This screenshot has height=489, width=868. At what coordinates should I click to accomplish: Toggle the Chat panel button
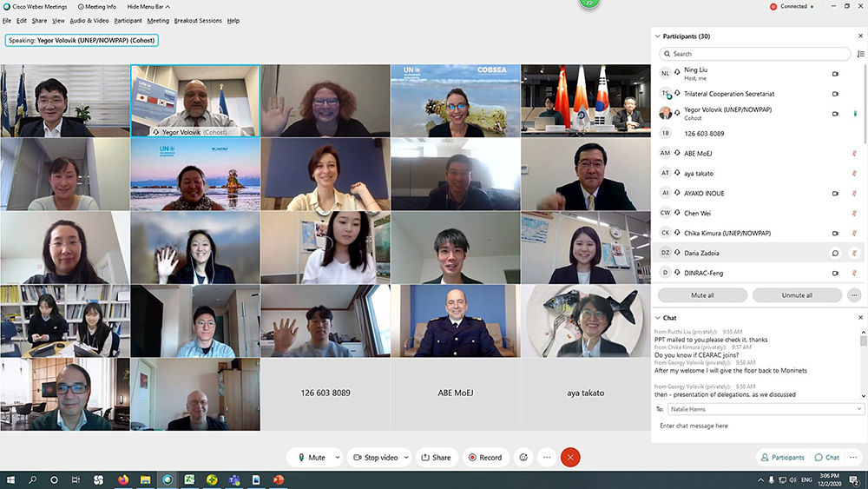[827, 458]
